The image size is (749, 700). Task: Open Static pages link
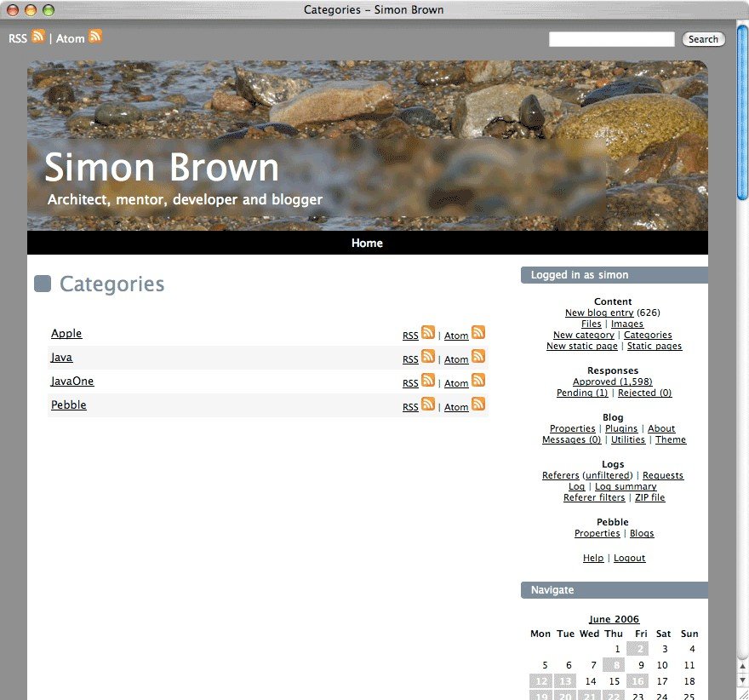click(x=655, y=346)
